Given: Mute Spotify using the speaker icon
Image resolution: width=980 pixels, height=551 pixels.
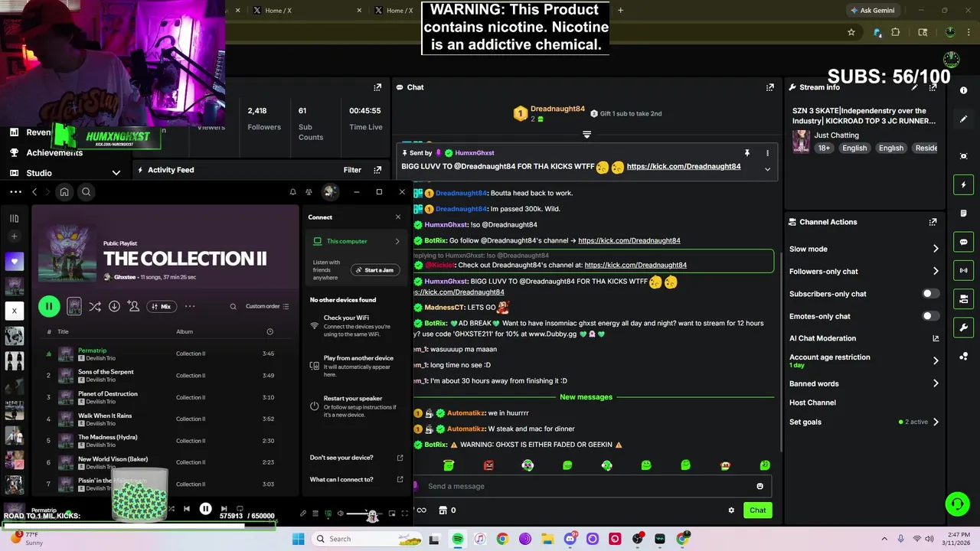Looking at the screenshot, I should (340, 514).
